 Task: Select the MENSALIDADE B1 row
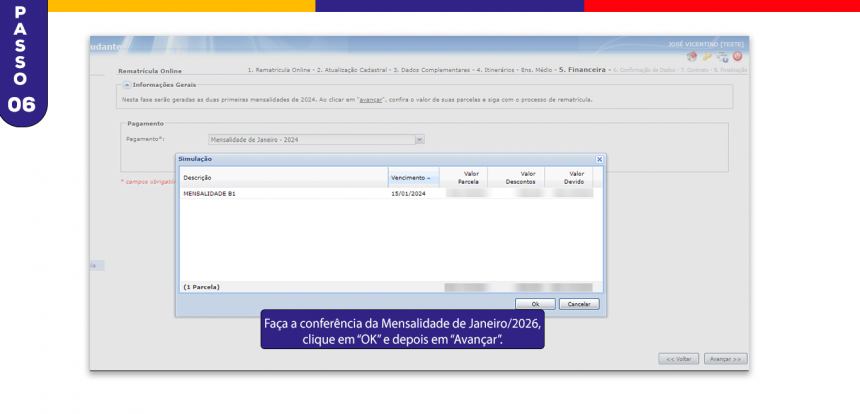click(391, 194)
